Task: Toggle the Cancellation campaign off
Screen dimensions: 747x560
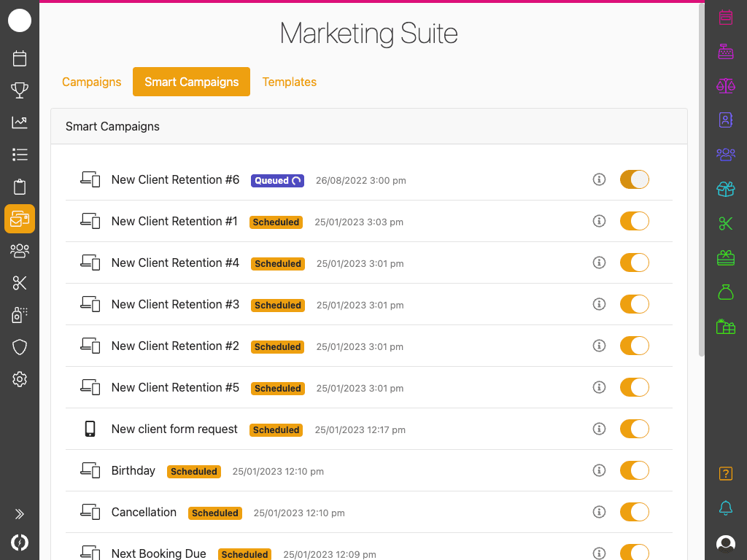Action: (x=634, y=512)
